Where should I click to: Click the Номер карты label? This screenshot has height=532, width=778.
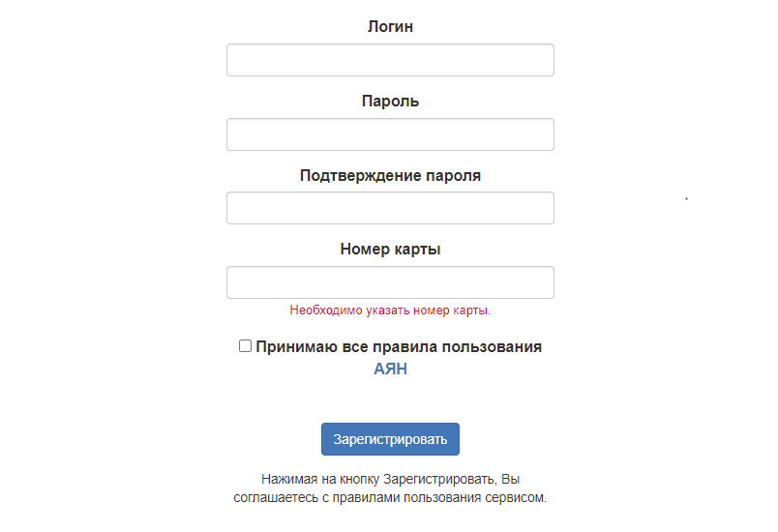pyautogui.click(x=390, y=250)
